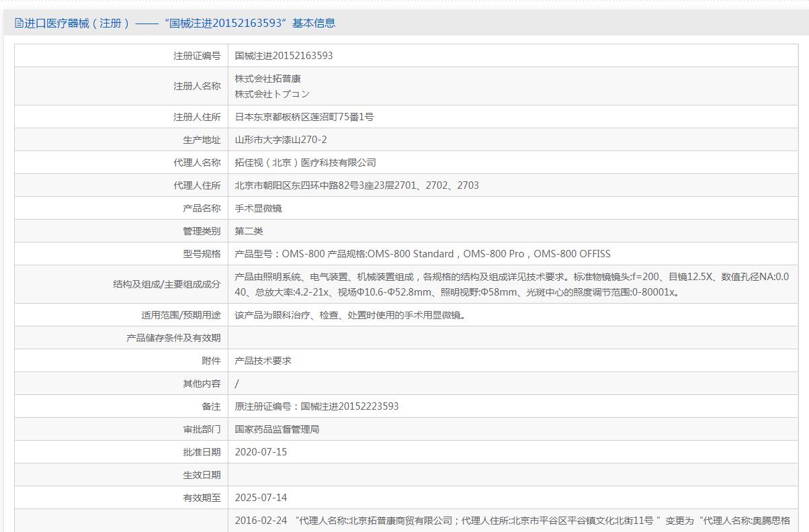The image size is (809, 532).
Task: Select registration number 国械注进20152163593 in table
Action: click(284, 56)
